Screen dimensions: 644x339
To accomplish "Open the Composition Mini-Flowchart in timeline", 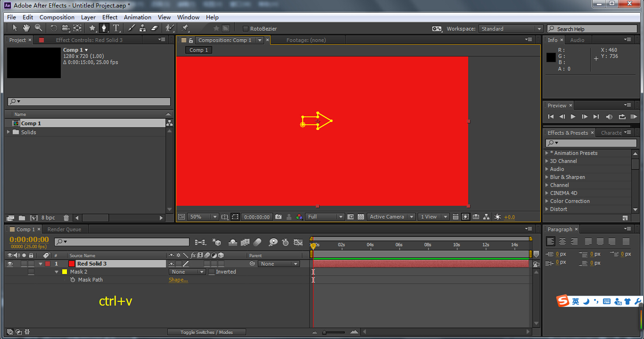I will pyautogui.click(x=200, y=242).
